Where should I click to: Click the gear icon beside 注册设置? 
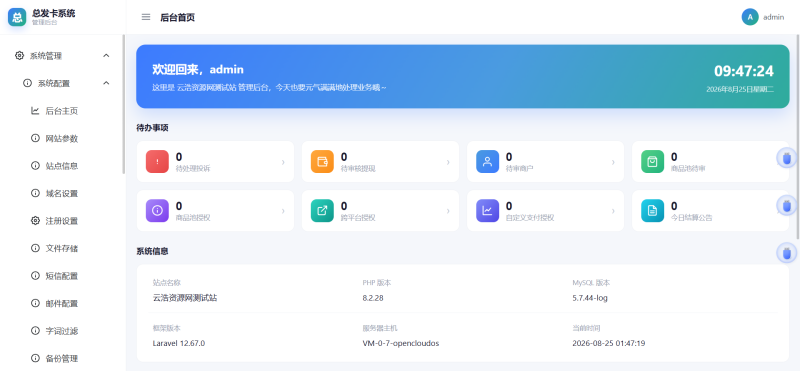pos(35,221)
